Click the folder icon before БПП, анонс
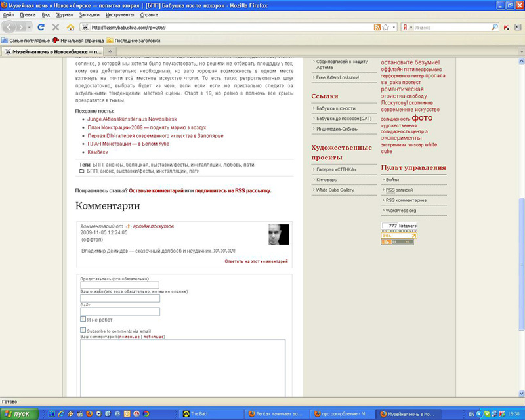 pos(81,171)
